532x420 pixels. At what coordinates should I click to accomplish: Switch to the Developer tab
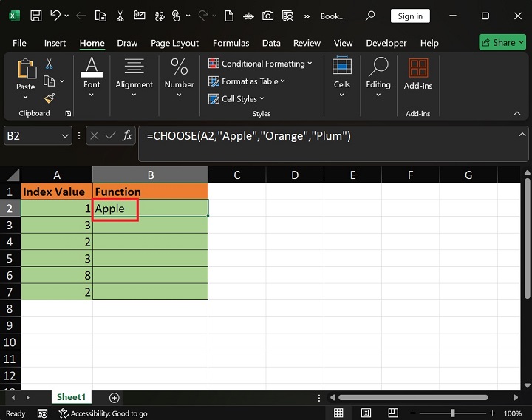[386, 43]
